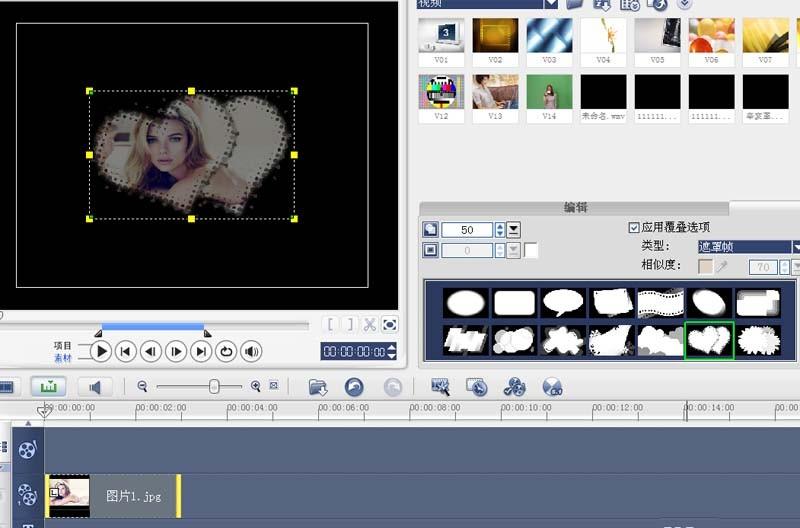Select 项目 playback mode
Viewport: 800px width, 528px height.
tap(63, 345)
